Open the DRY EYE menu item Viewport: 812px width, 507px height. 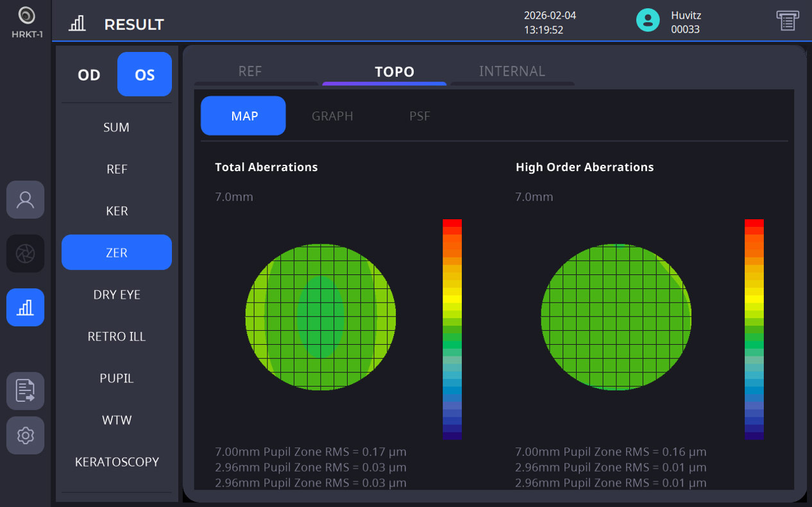(117, 295)
